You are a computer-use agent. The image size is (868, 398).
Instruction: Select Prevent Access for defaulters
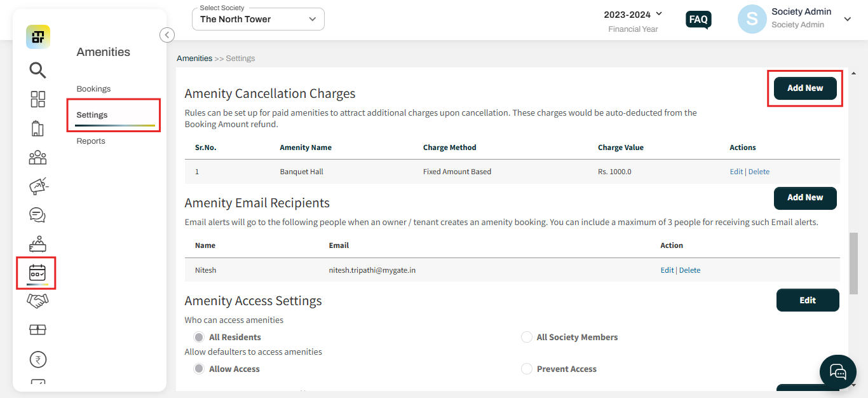527,369
